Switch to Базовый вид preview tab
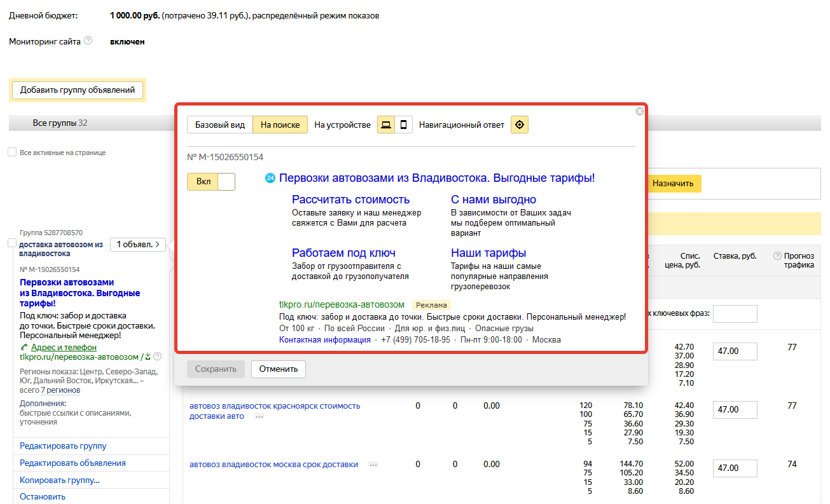The image size is (830, 504). [x=220, y=125]
